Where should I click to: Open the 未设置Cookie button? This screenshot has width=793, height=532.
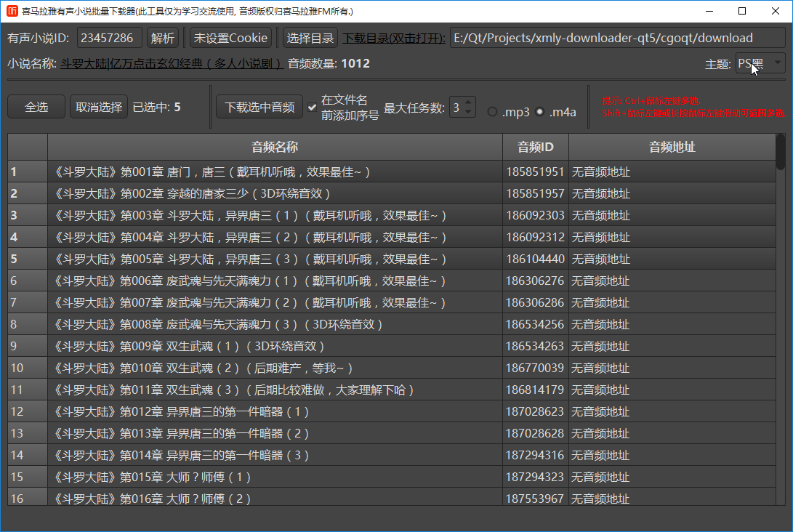coord(230,38)
